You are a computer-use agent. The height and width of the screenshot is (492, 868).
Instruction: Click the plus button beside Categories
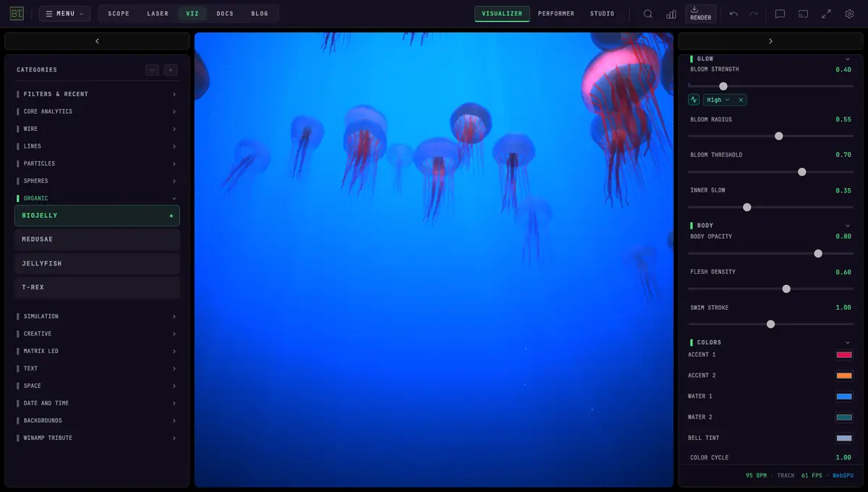point(171,70)
